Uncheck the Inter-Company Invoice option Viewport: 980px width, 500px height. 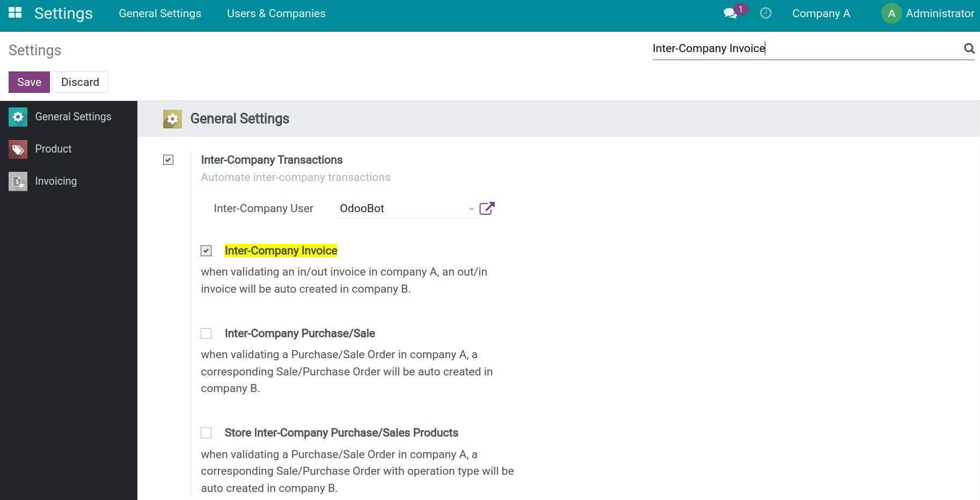coord(206,250)
